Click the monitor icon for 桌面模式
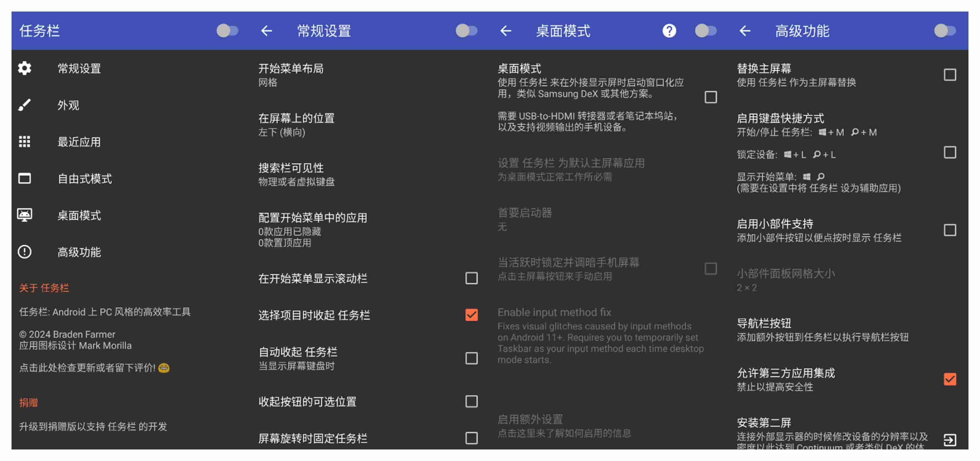This screenshot has height=461, width=980. click(25, 215)
